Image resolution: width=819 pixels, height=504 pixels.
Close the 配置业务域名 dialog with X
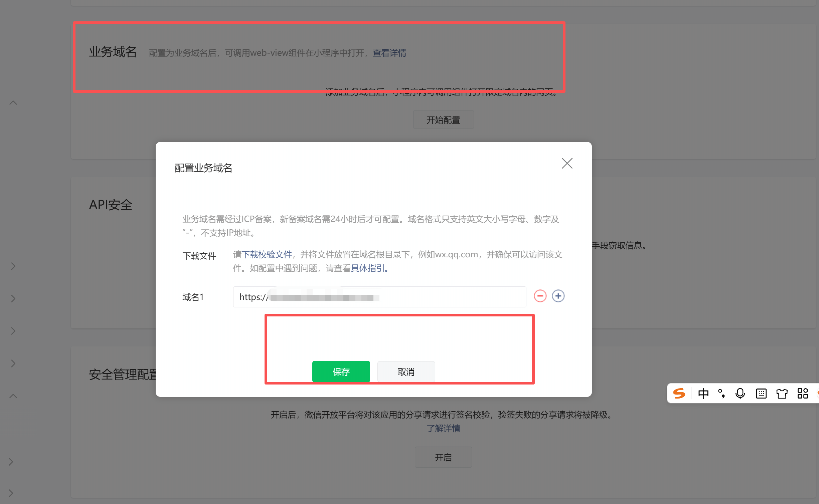coord(567,164)
